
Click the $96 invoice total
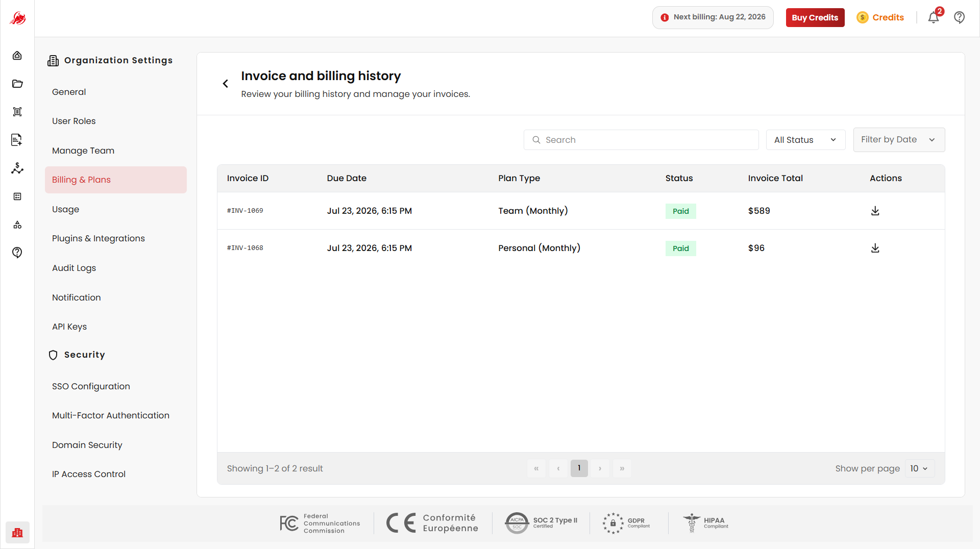(x=756, y=248)
